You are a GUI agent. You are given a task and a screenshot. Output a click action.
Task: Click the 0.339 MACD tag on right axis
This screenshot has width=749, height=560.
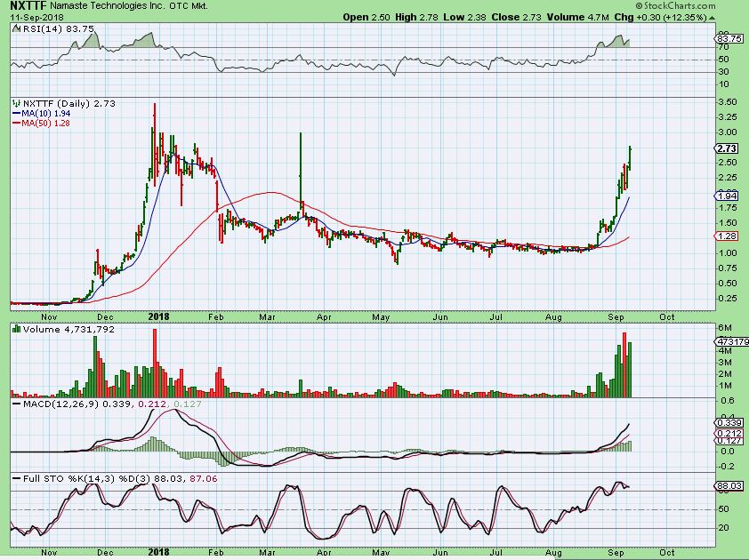(x=729, y=422)
